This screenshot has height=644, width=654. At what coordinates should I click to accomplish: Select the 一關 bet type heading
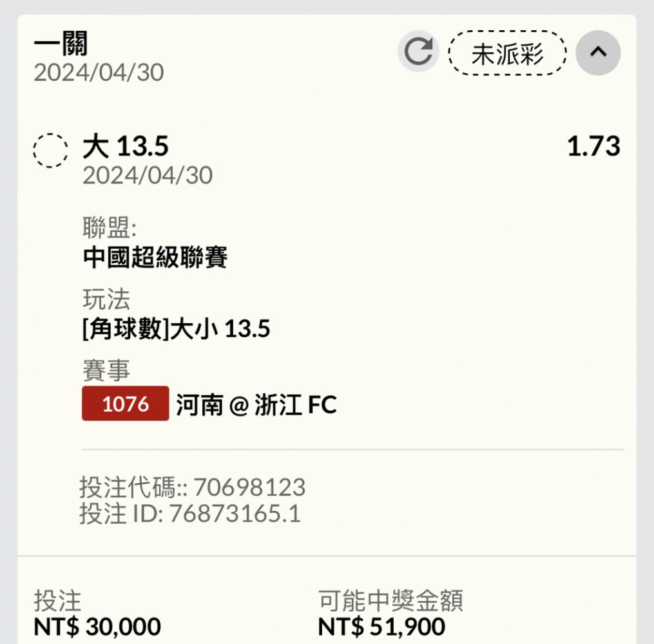61,43
